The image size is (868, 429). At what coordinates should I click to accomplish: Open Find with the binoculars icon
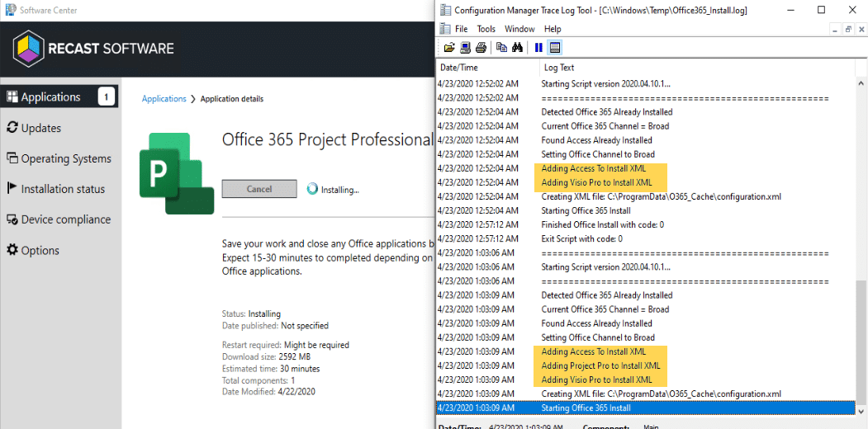point(517,47)
